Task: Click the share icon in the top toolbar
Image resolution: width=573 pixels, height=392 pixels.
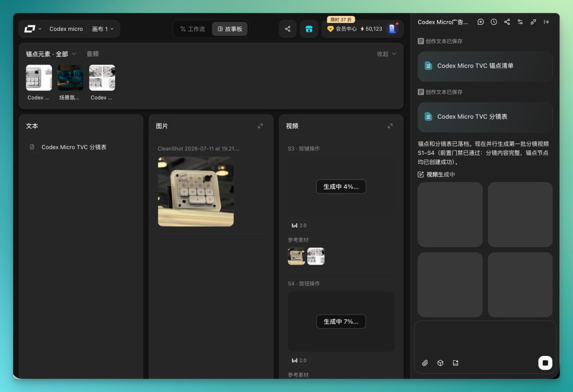Action: [x=288, y=29]
